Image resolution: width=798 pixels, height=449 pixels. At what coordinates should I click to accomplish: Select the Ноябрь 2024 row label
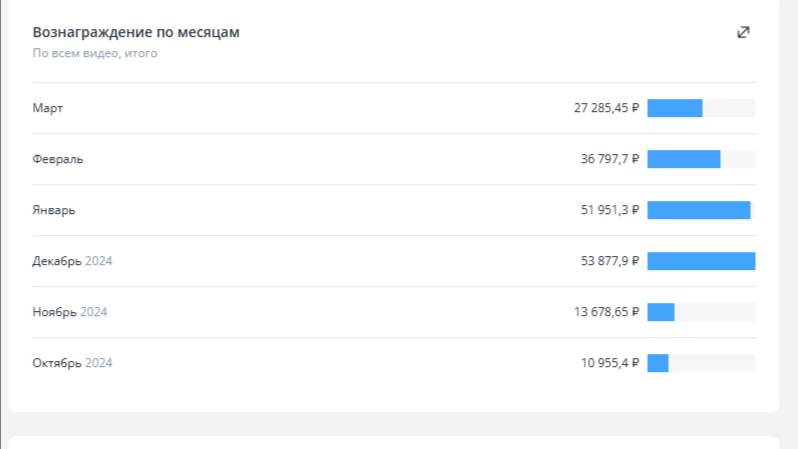70,312
